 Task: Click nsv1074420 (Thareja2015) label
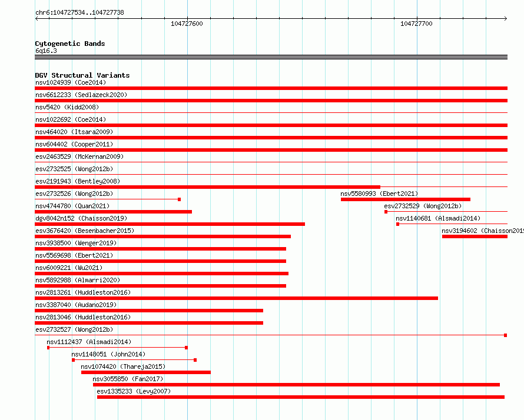click(123, 366)
